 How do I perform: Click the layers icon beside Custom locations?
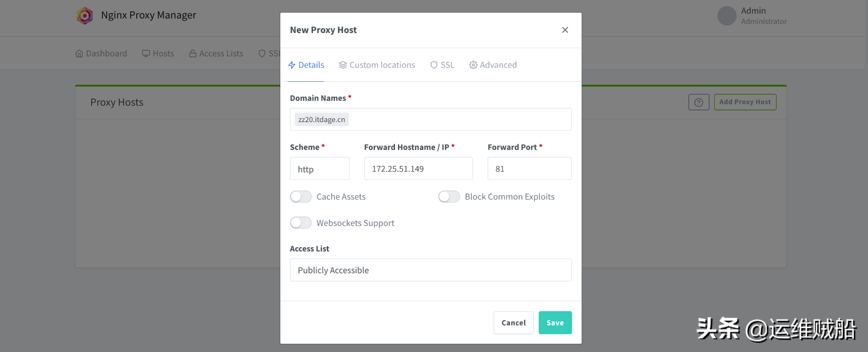point(342,64)
